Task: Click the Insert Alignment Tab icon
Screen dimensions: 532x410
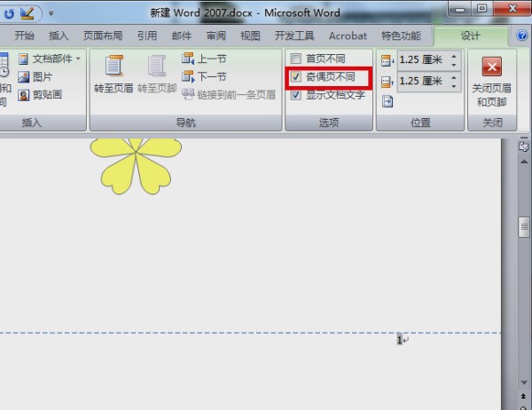Action: point(387,101)
